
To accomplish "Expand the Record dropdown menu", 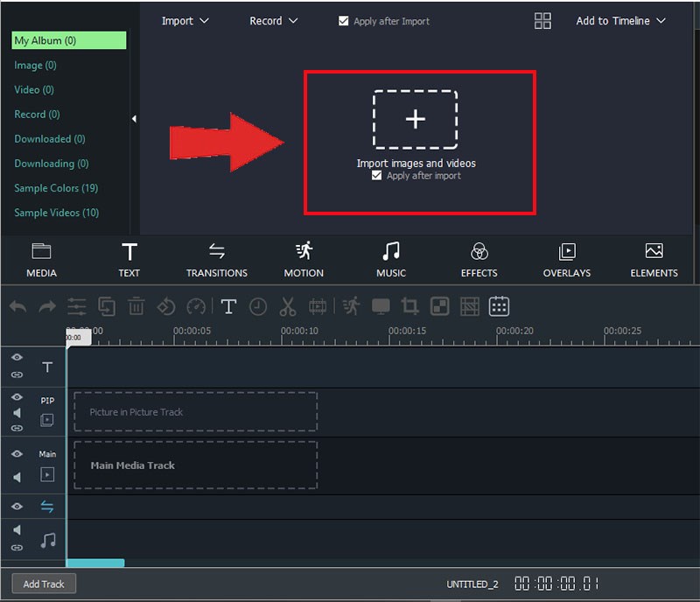I will click(x=273, y=21).
